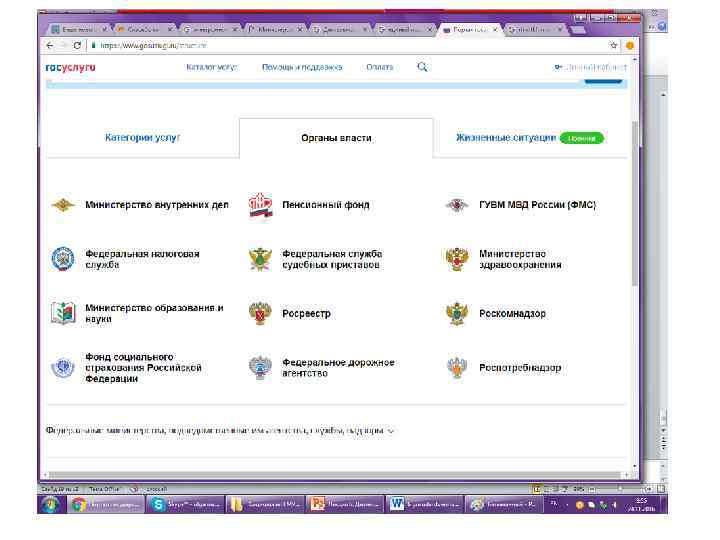The image size is (720, 540).
Task: Open Роскомнадзор text link
Action: click(512, 314)
